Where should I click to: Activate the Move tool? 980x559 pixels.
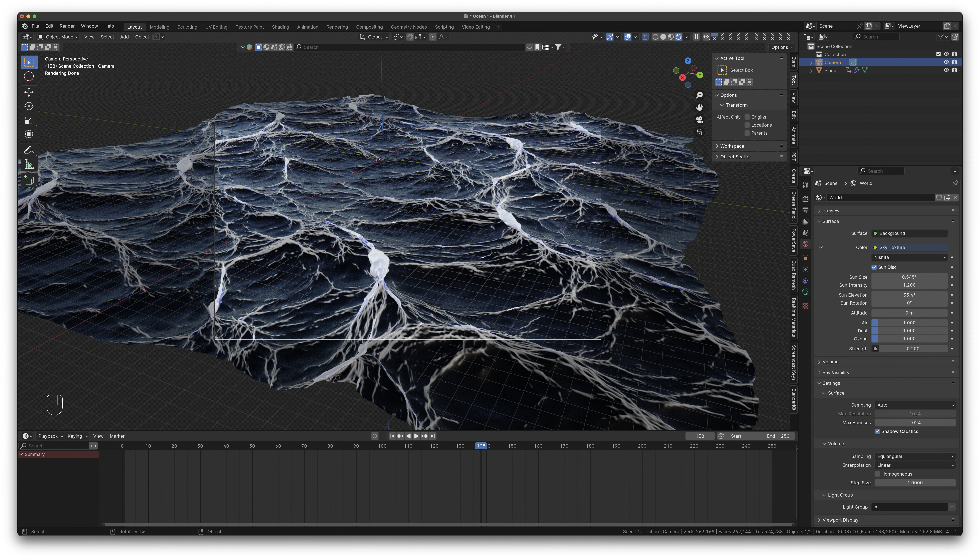[x=29, y=92]
